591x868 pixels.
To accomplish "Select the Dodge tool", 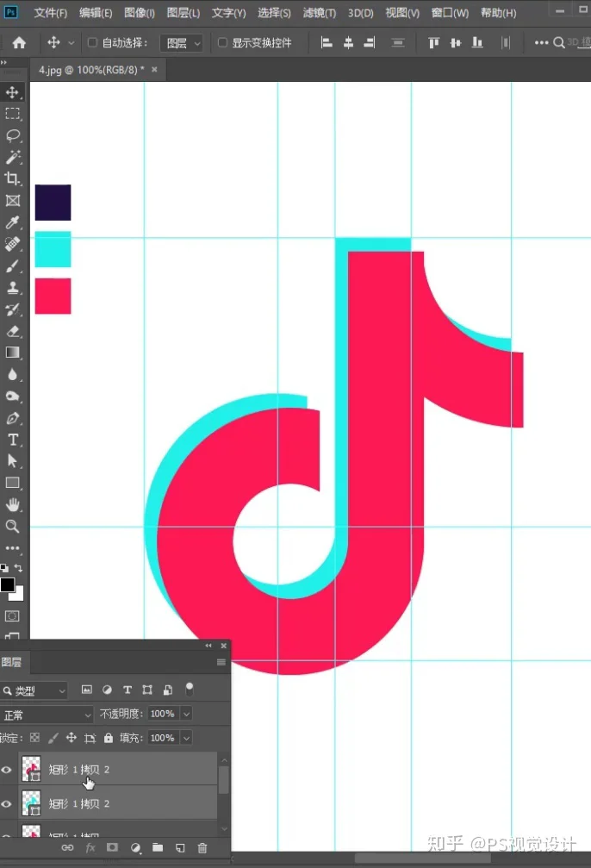I will (12, 396).
